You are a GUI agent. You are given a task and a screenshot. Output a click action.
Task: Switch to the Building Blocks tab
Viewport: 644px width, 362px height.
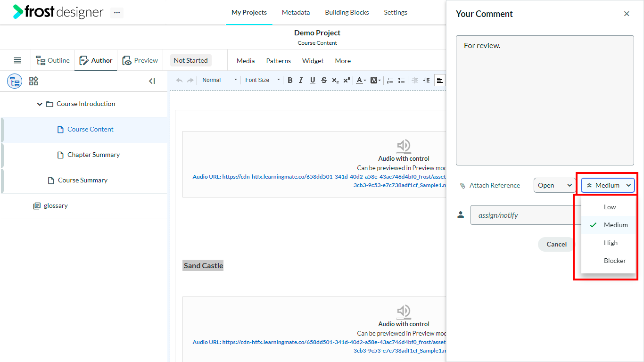[x=347, y=12]
